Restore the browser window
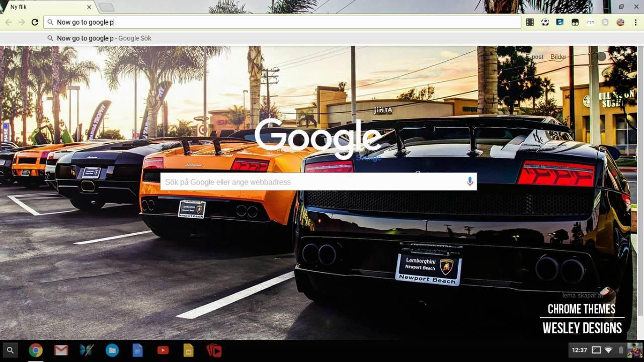 pos(621,7)
